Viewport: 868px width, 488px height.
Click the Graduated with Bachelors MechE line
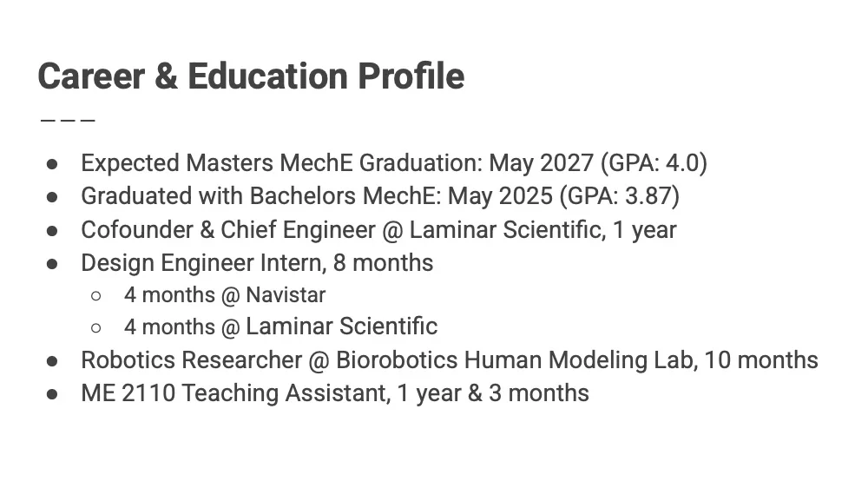coord(379,196)
